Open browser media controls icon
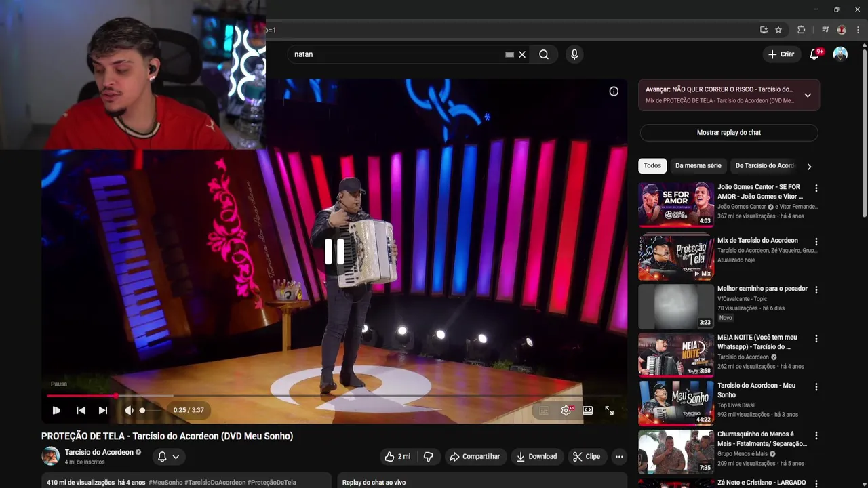This screenshot has height=488, width=868. tap(825, 30)
